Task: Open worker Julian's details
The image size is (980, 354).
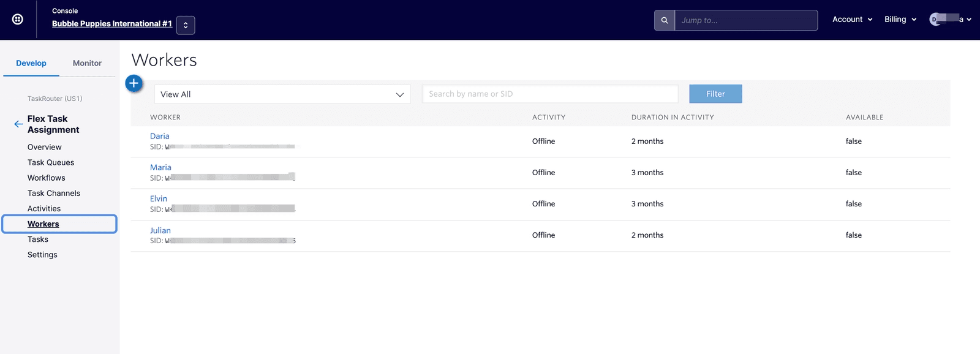Action: point(160,230)
